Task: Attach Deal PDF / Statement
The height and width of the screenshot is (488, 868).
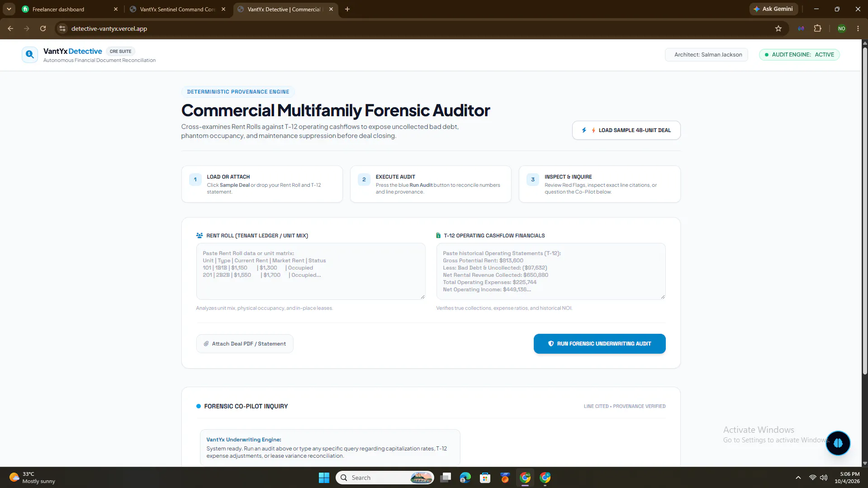Action: [x=245, y=344]
